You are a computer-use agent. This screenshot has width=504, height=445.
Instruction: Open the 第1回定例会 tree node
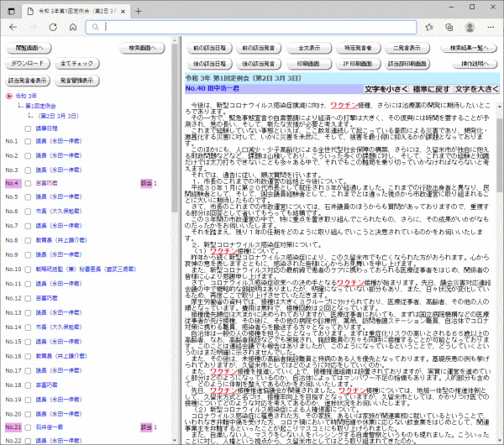click(41, 106)
